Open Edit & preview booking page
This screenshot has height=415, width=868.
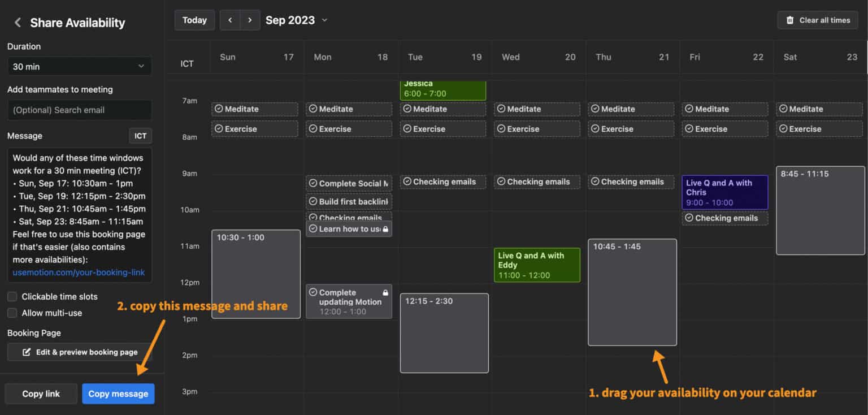click(x=79, y=352)
